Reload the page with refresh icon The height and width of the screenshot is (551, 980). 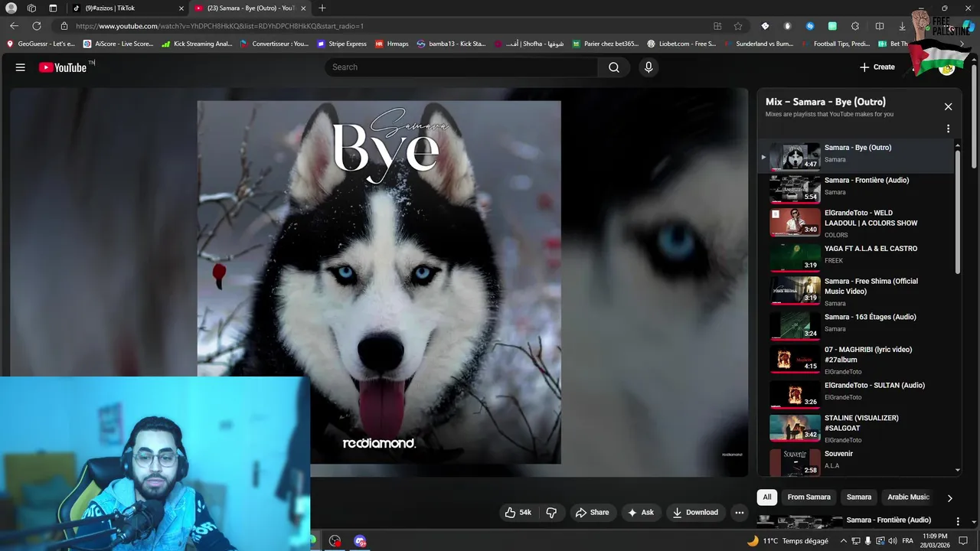[36, 26]
